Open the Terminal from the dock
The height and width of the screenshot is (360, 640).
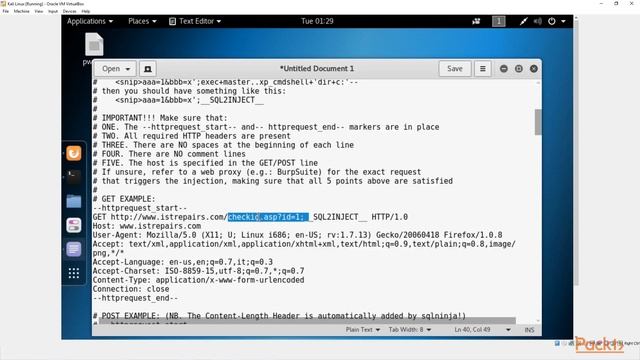(x=74, y=177)
